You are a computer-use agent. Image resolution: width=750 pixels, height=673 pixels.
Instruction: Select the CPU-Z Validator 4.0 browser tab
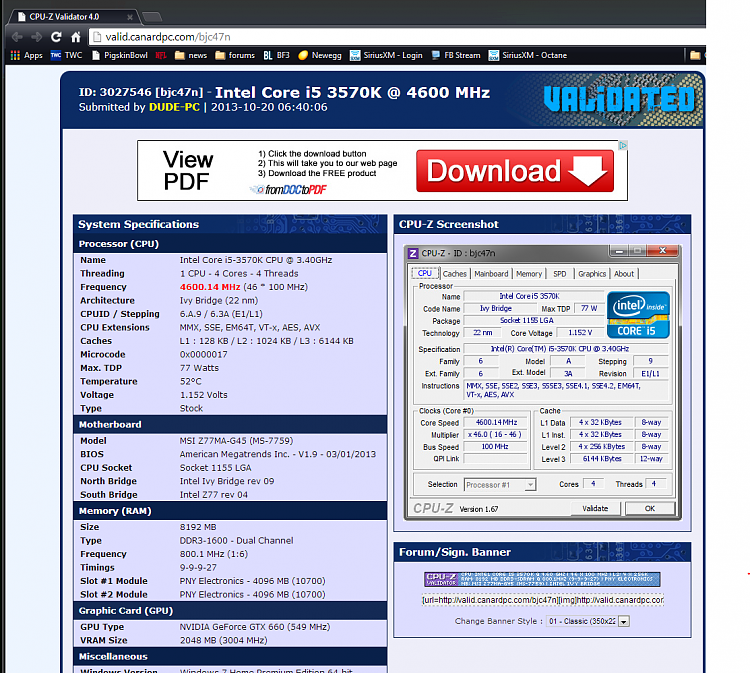tap(74, 17)
